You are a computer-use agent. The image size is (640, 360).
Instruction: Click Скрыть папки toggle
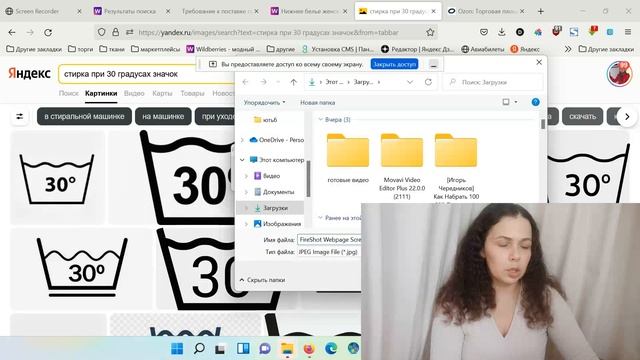pyautogui.click(x=262, y=280)
